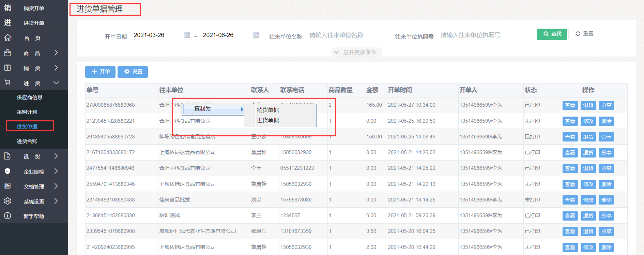The height and width of the screenshot is (255, 644).
Task: Click the info icon for 新手帮助
Action: click(x=7, y=216)
